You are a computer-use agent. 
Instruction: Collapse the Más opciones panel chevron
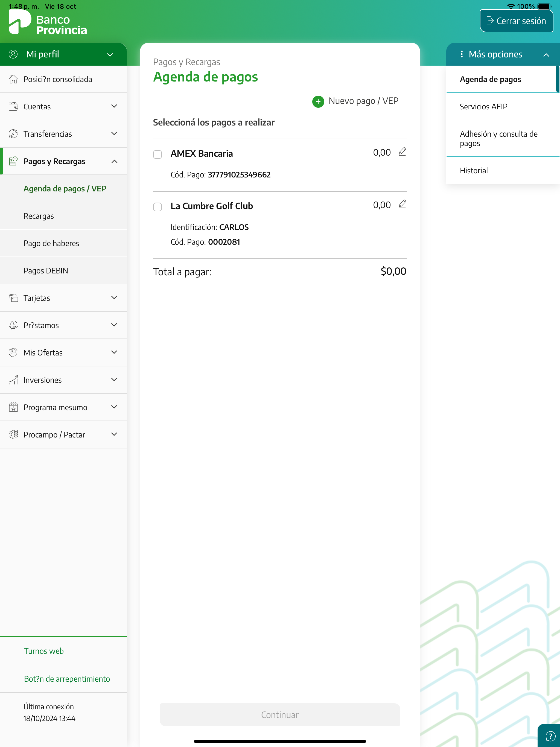pos(546,55)
